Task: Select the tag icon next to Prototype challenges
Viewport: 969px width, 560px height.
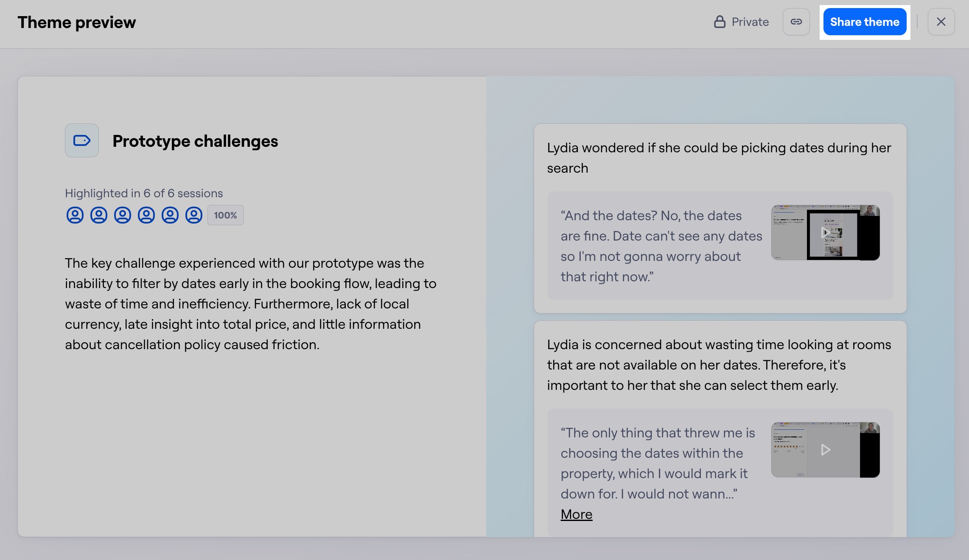Action: click(x=81, y=140)
